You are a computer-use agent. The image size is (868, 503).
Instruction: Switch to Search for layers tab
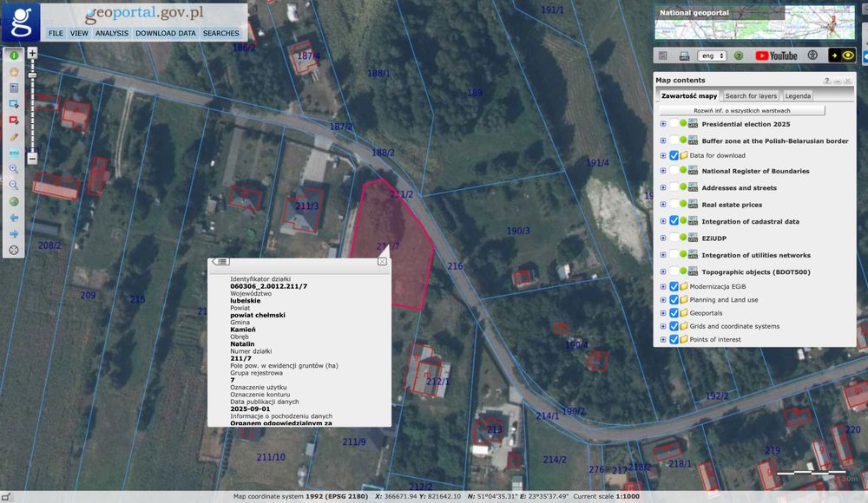(x=751, y=95)
